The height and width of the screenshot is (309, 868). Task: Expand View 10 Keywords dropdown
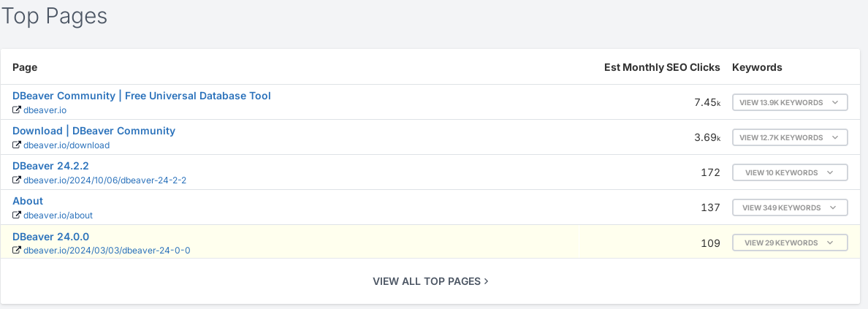pos(790,172)
